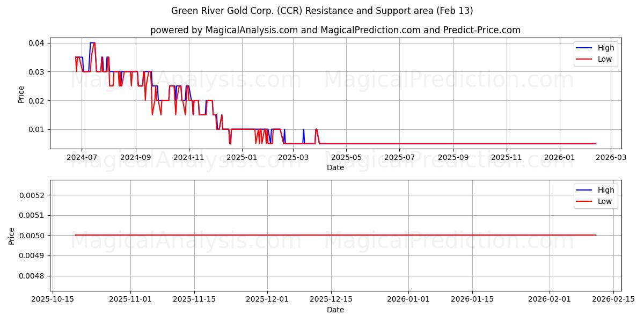This screenshot has width=644, height=322.
Task: Click the 2026-03 date tick label
Action: click(x=611, y=158)
